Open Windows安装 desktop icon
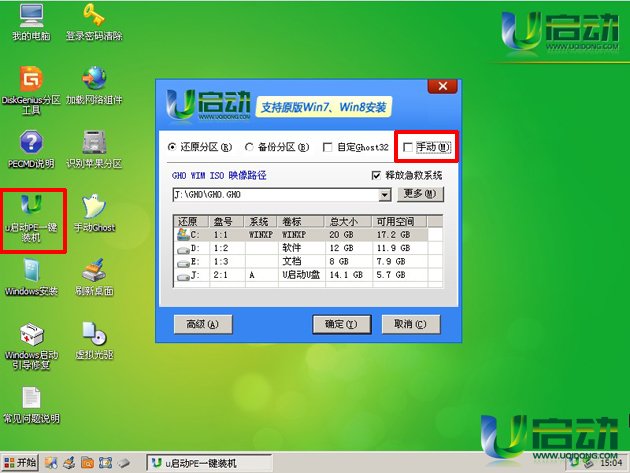 [31, 277]
